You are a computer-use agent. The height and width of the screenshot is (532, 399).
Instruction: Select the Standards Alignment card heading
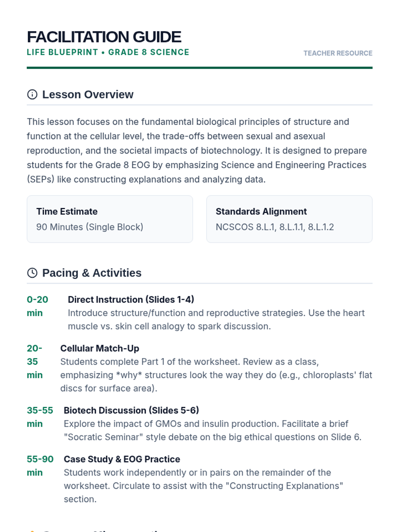(x=261, y=211)
